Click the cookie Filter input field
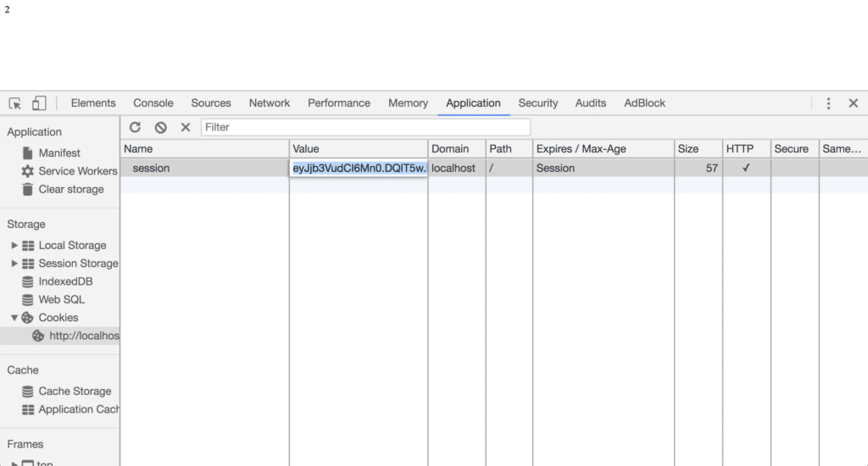The height and width of the screenshot is (466, 868). click(365, 127)
